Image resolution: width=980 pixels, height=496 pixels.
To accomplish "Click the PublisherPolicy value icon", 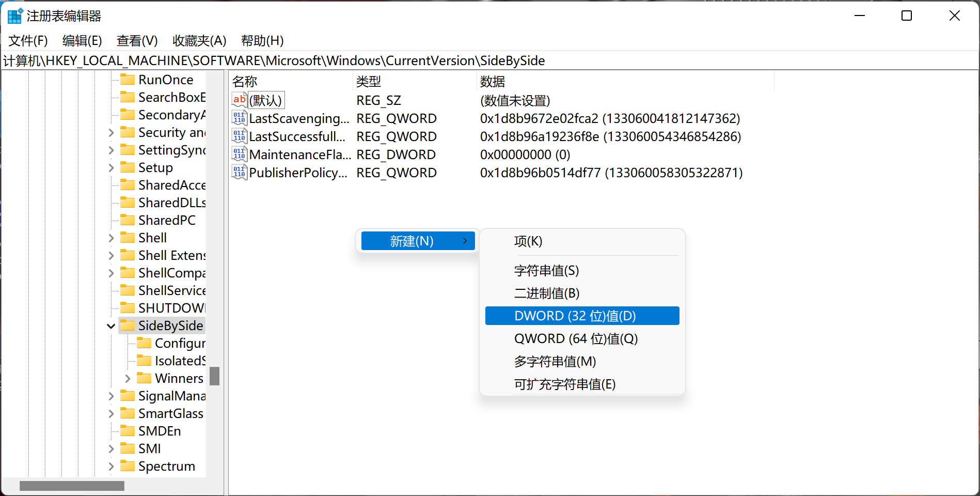I will 239,172.
